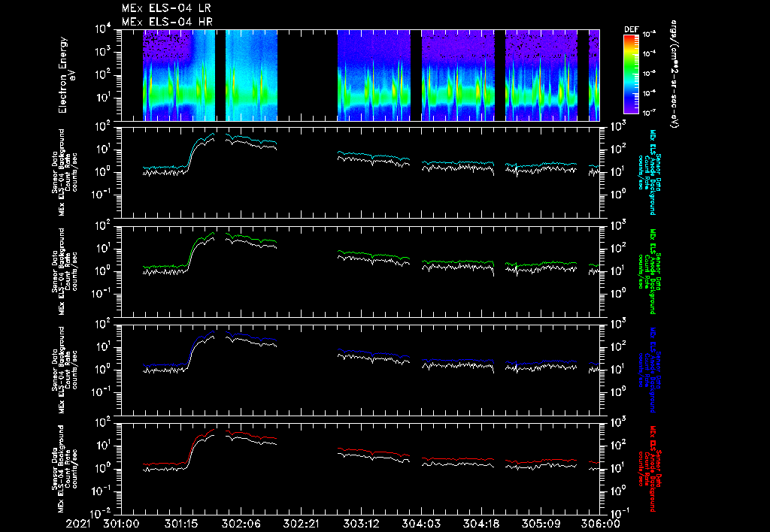
Task: Click the left axis title of the red curve panel
Action: [x=65, y=469]
